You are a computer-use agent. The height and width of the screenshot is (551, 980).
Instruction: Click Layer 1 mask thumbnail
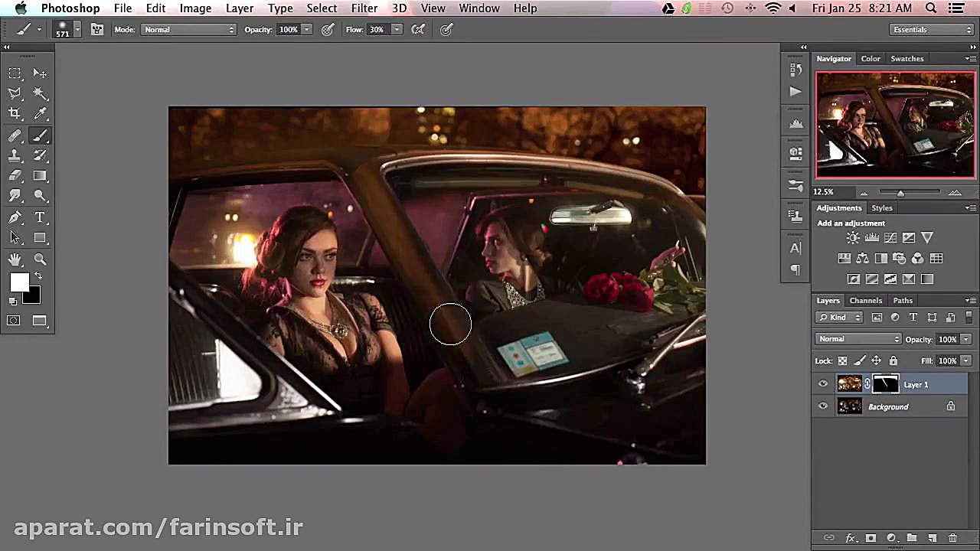point(885,384)
